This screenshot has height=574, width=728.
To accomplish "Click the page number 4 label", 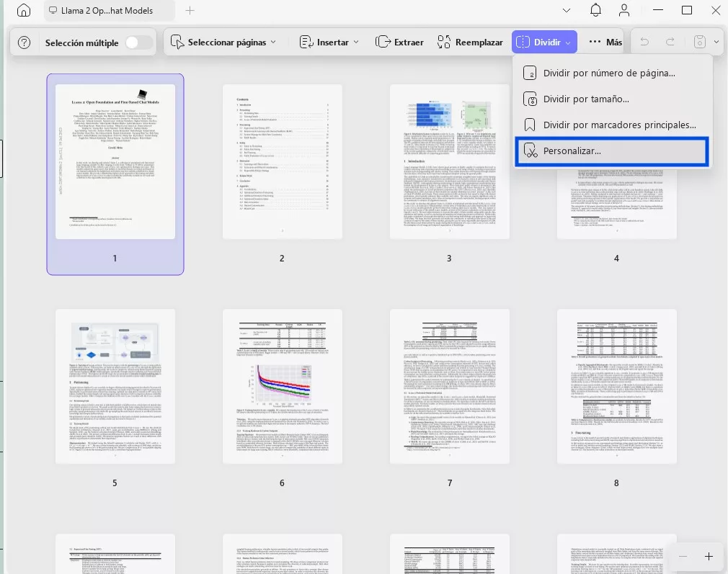I will pyautogui.click(x=616, y=259).
